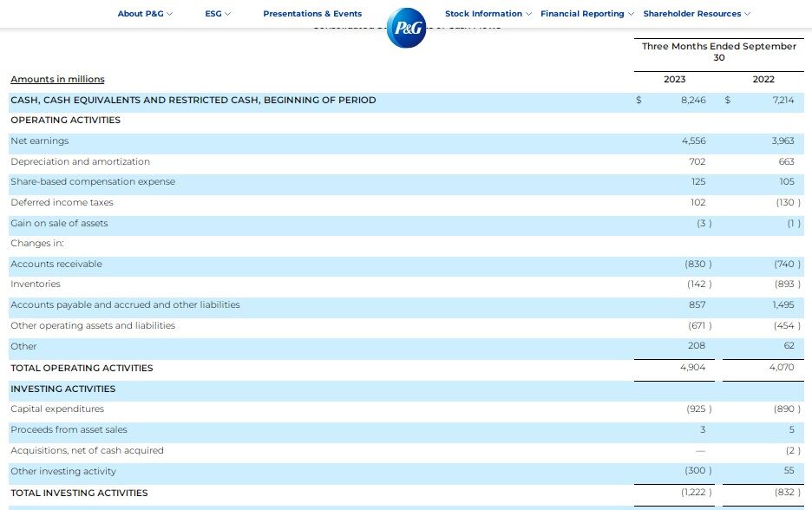
Task: Open the Shareholder Resources menu
Action: [692, 14]
